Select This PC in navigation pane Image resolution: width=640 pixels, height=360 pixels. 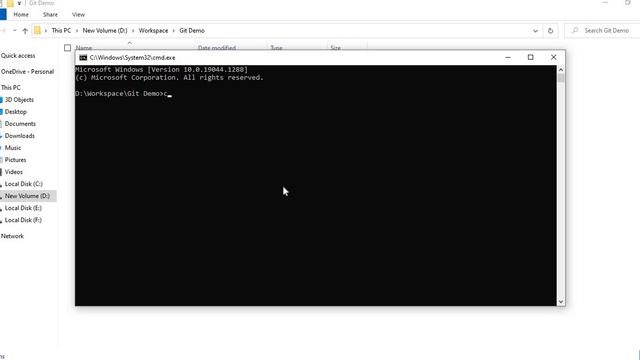coord(11,87)
